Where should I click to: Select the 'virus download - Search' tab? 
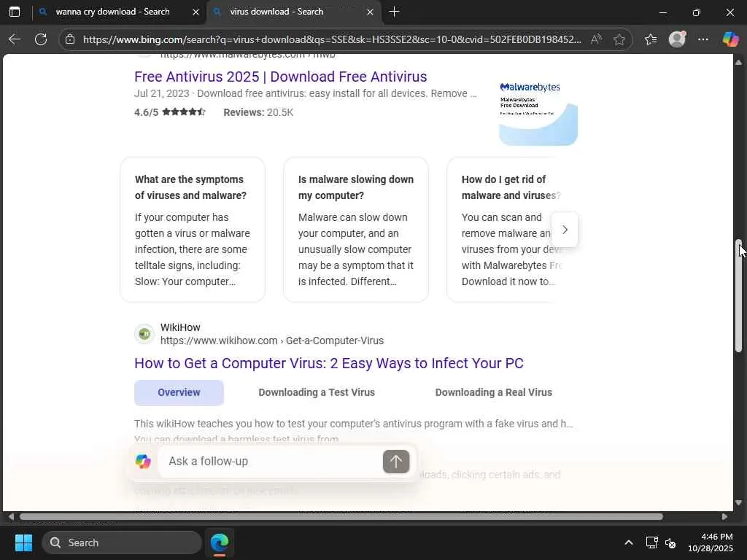click(293, 12)
